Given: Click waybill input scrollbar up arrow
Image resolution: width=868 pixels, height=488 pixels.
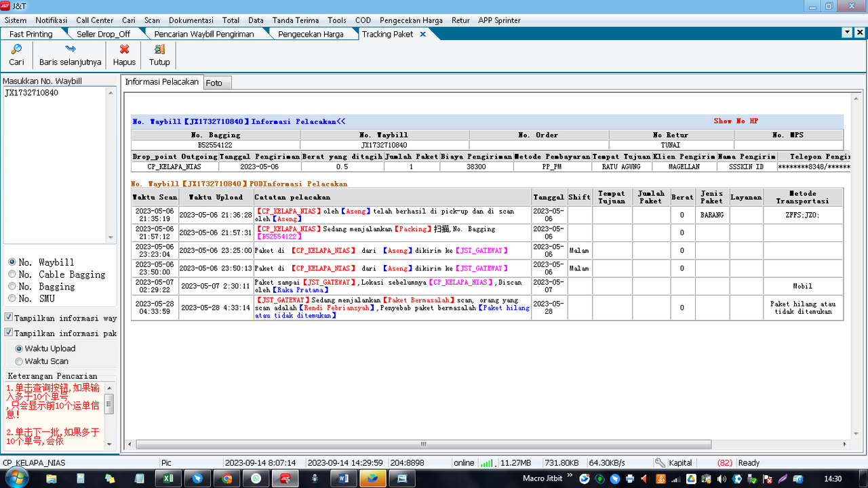Looking at the screenshot, I should 111,92.
